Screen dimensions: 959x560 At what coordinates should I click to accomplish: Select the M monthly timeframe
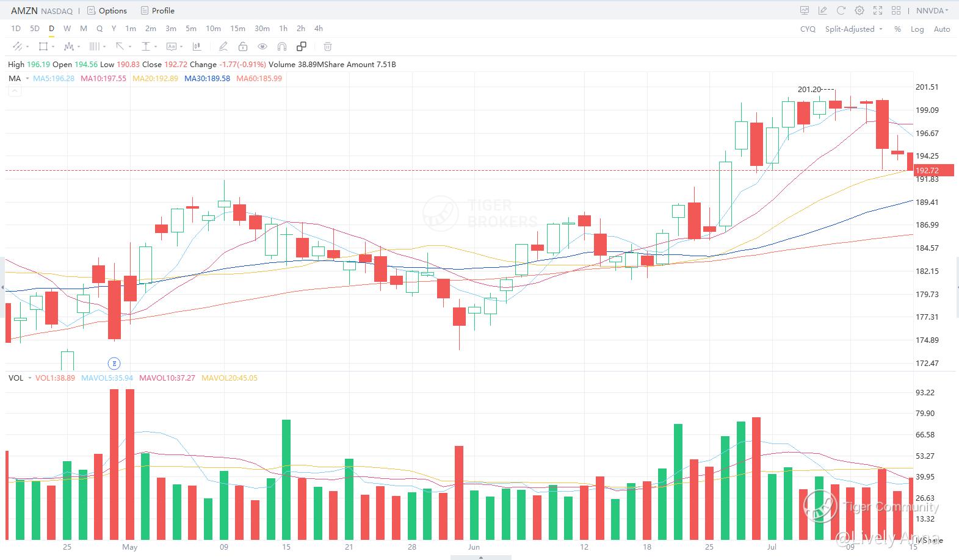click(x=84, y=29)
